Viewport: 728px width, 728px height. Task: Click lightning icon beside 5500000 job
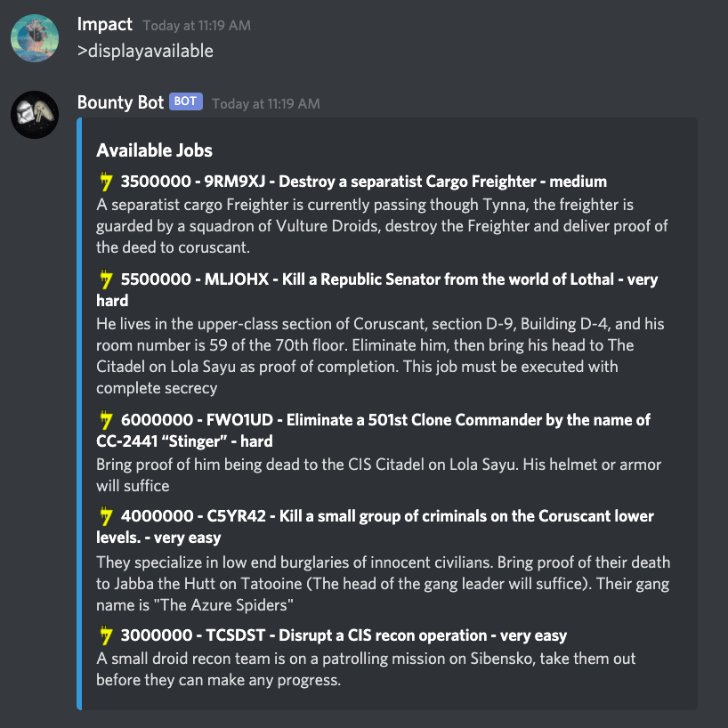pos(106,279)
